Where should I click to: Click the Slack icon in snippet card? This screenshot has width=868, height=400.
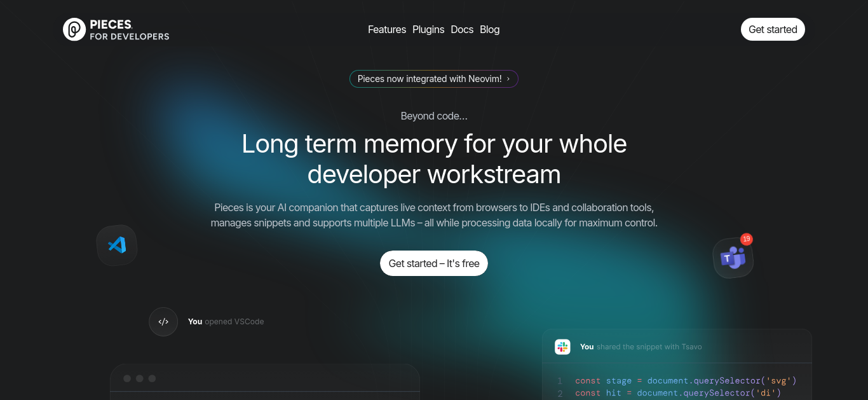pyautogui.click(x=562, y=347)
